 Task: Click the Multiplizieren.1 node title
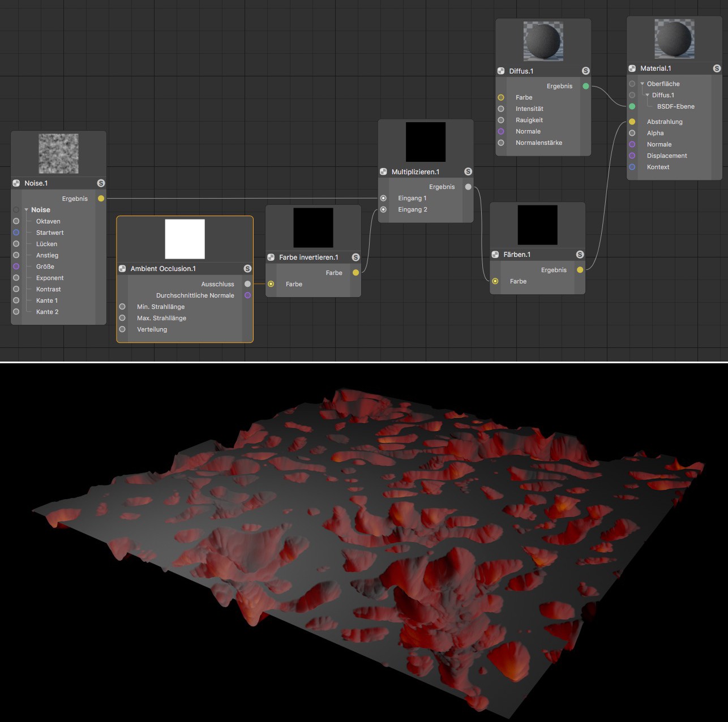tap(415, 172)
